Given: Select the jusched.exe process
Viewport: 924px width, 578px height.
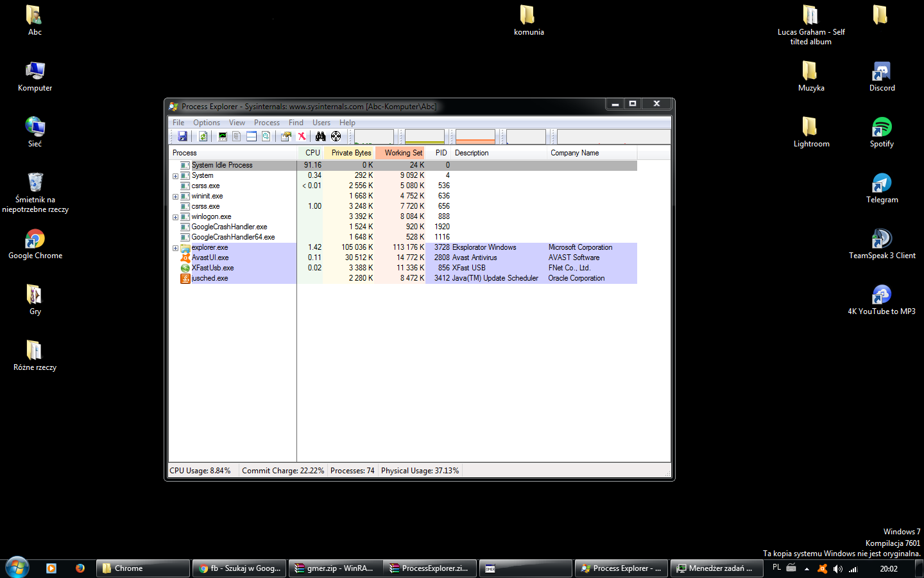Looking at the screenshot, I should click(403, 278).
